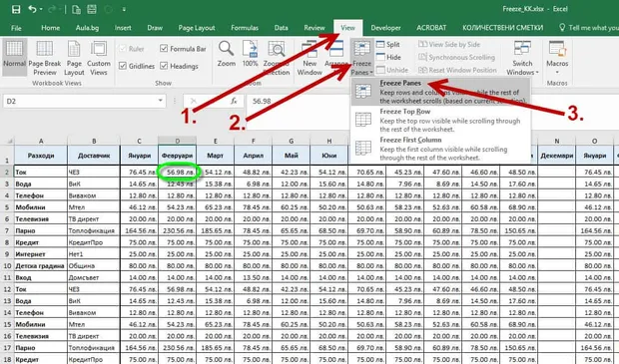Open the КОЛИЧЕСТВЕНИ СМЕТКИ tab

pos(502,28)
